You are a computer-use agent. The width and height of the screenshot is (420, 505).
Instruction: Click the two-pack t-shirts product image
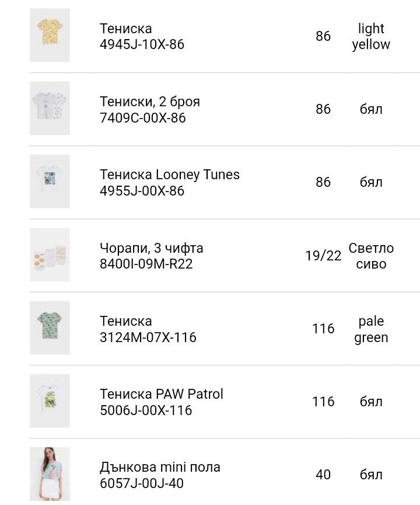(x=50, y=109)
